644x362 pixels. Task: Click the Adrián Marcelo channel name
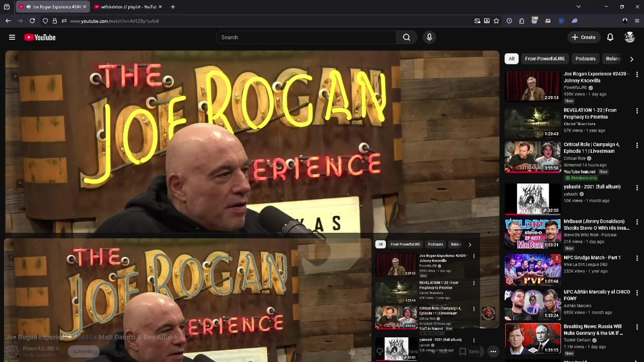coord(577,306)
